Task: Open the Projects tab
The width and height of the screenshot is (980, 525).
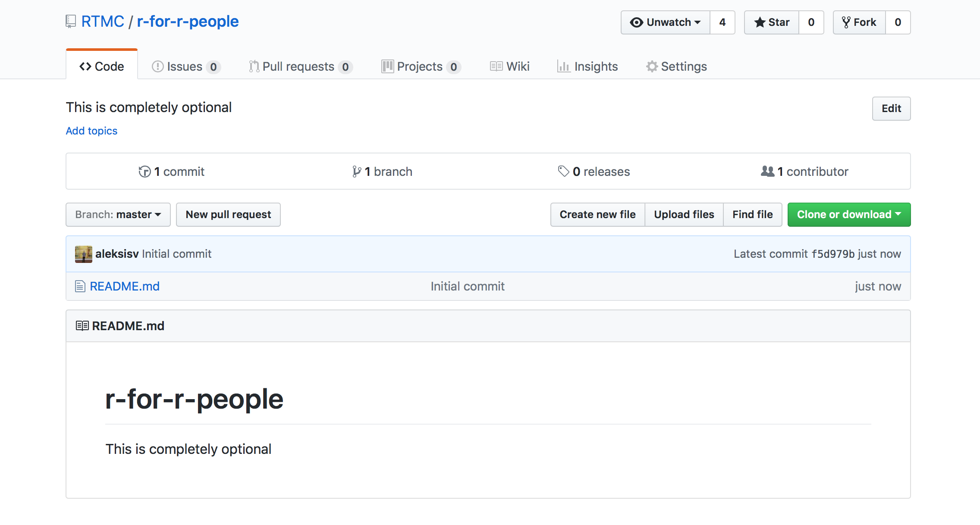Action: tap(421, 66)
